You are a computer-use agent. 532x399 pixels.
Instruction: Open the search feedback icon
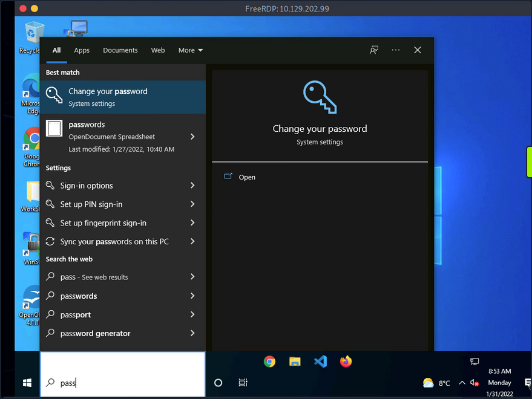tap(374, 50)
